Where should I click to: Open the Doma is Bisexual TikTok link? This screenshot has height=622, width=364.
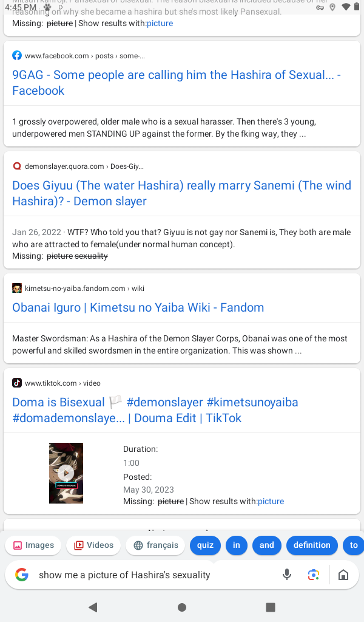pyautogui.click(x=155, y=410)
